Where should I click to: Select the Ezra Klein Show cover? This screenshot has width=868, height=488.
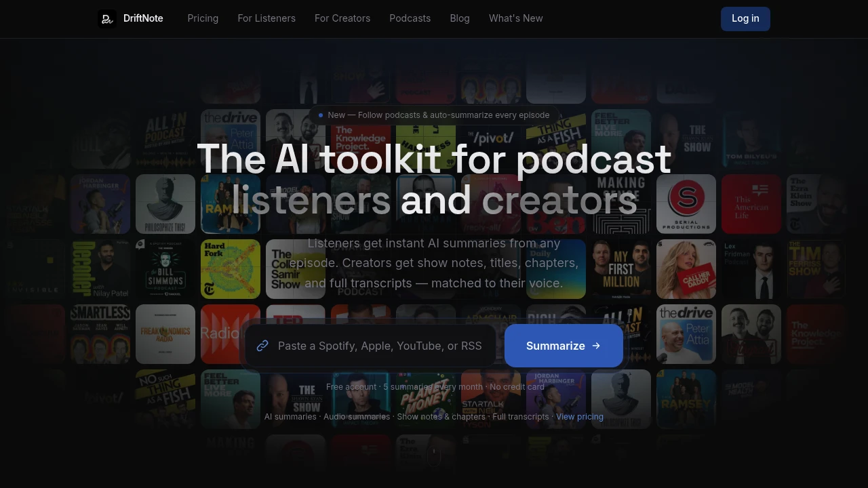click(x=816, y=204)
